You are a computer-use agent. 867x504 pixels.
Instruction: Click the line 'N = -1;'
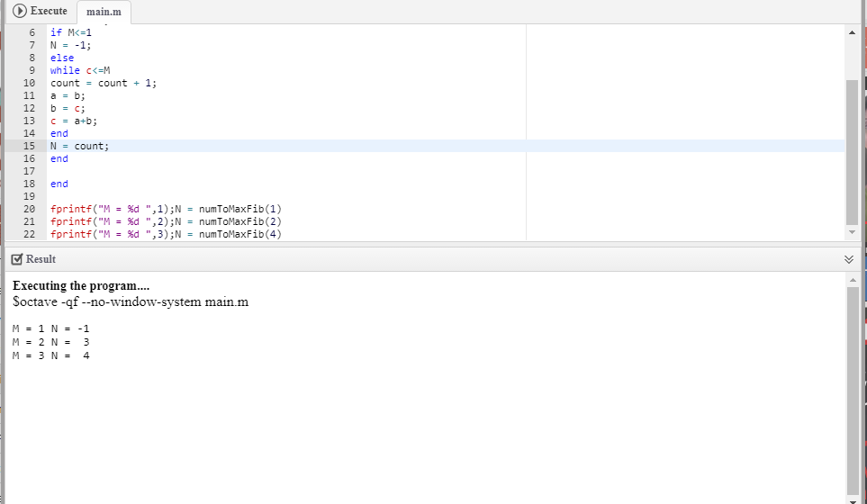coord(71,45)
